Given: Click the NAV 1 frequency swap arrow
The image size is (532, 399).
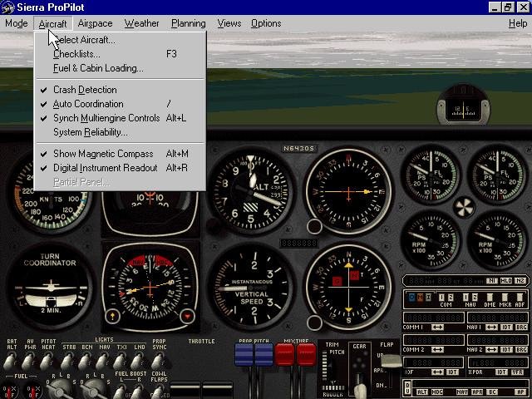Looking at the screenshot, I should pyautogui.click(x=491, y=328).
